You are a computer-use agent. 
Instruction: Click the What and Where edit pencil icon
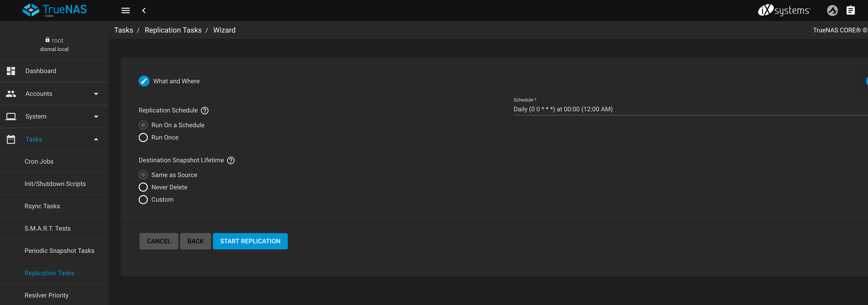pos(144,81)
